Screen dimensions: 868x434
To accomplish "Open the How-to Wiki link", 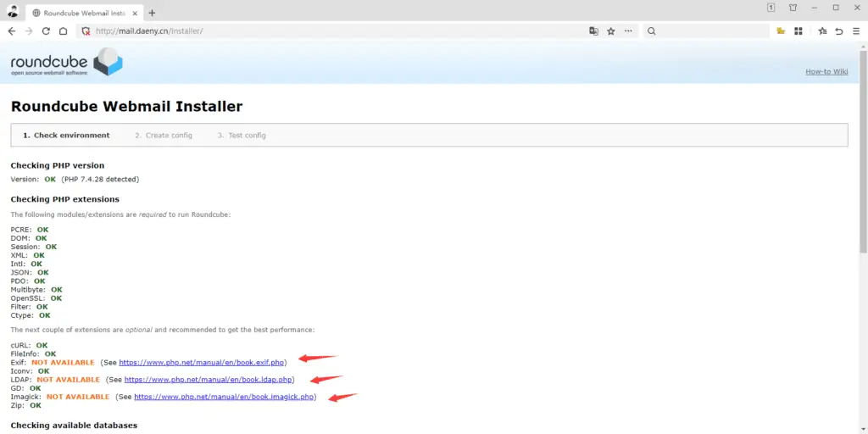I will [x=826, y=71].
